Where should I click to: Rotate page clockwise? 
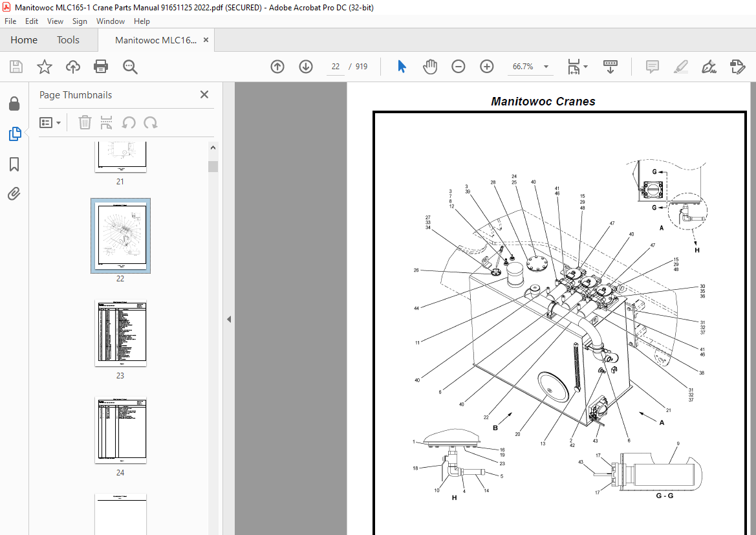(151, 122)
